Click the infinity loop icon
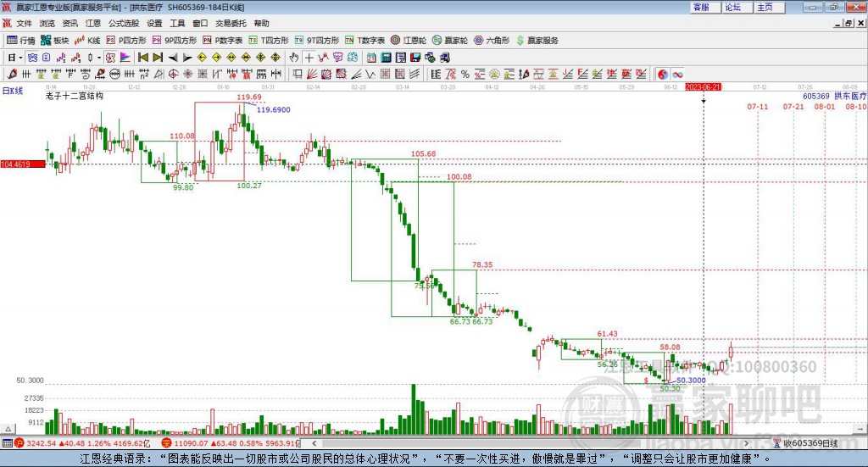The width and height of the screenshot is (868, 467). tap(677, 74)
